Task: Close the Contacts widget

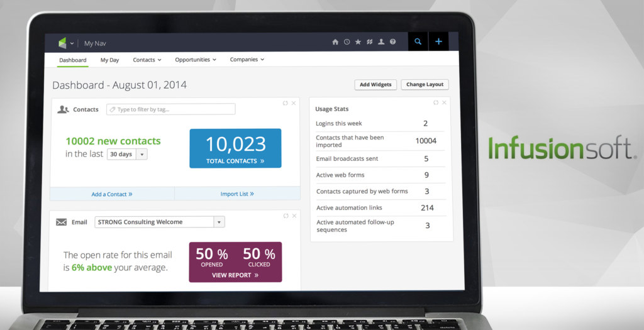Action: point(294,104)
